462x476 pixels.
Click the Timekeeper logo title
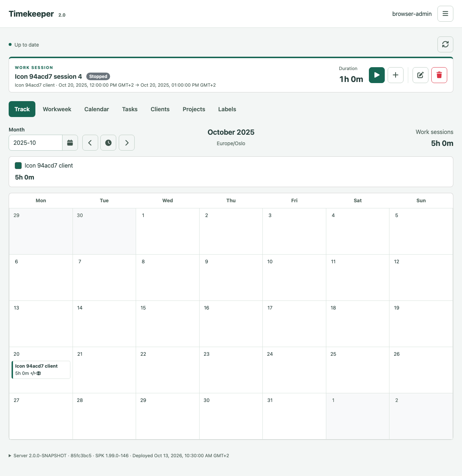31,14
